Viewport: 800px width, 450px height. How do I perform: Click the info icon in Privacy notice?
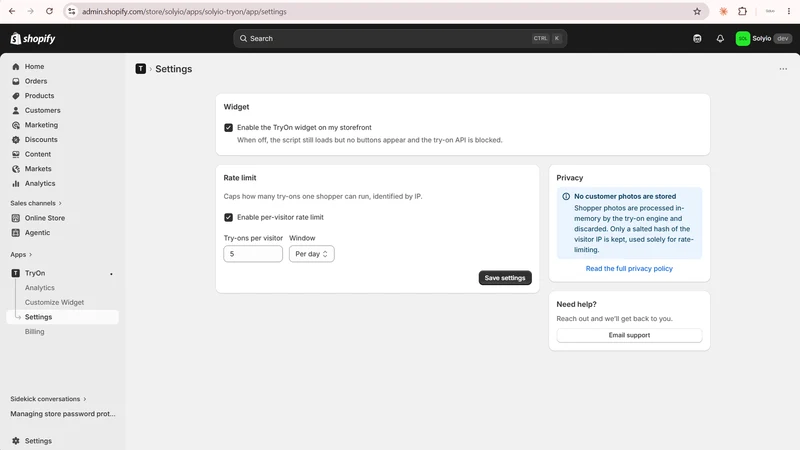tap(566, 196)
